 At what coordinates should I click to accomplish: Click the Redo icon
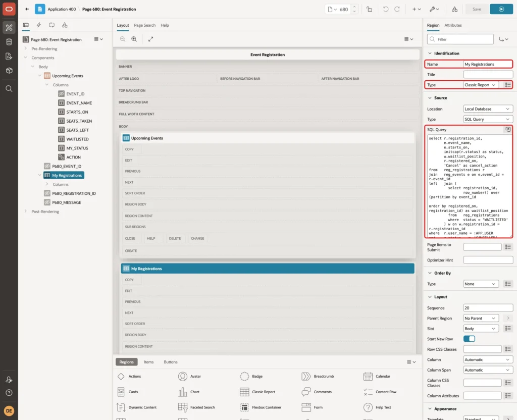[397, 9]
